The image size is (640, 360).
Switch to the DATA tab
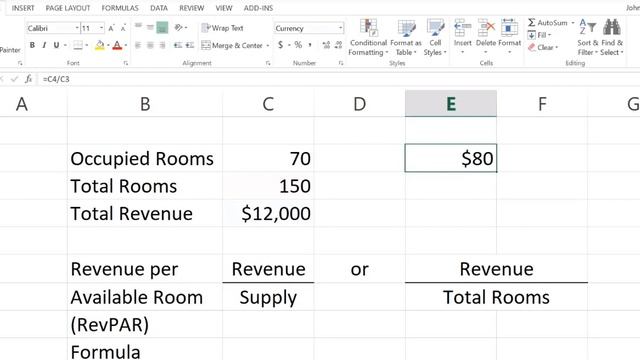coord(159,8)
